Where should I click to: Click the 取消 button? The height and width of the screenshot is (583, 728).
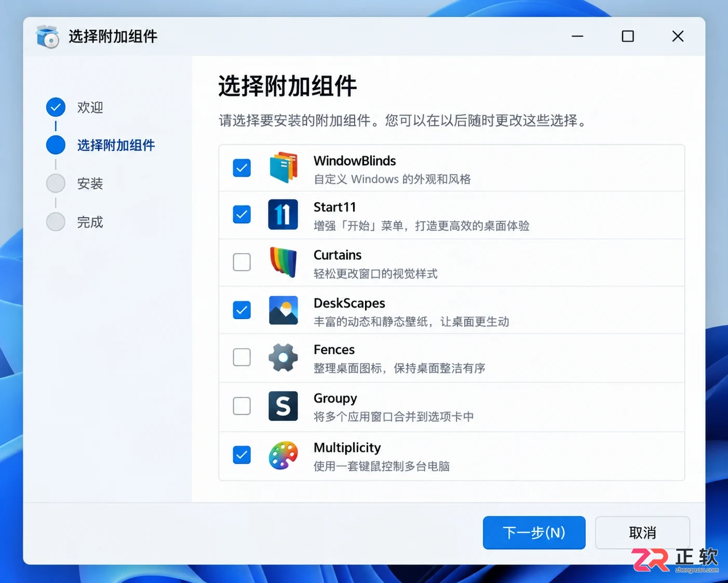click(x=642, y=533)
